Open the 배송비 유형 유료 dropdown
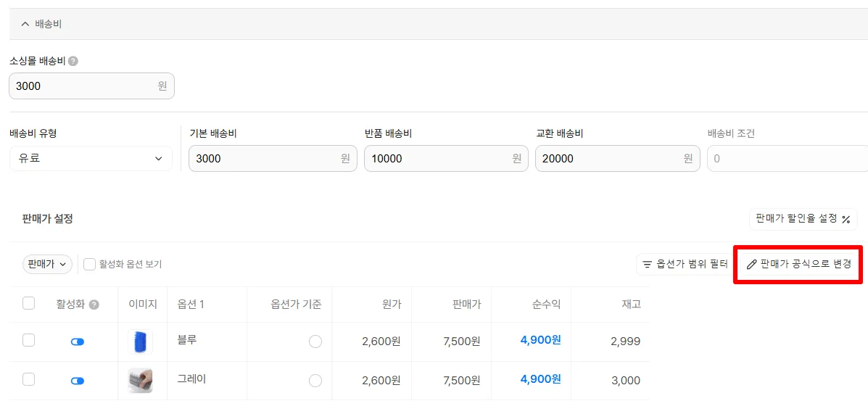The height and width of the screenshot is (414, 868). [91, 158]
